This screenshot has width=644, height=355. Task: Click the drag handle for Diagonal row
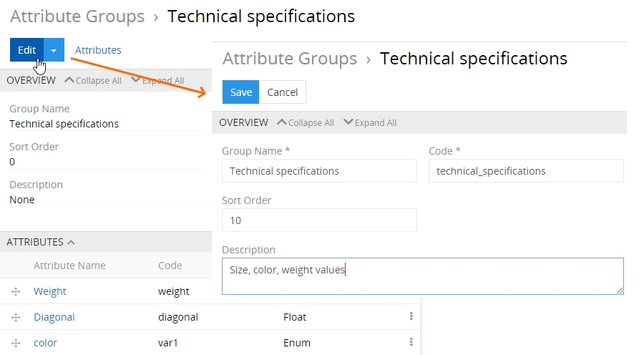point(16,317)
